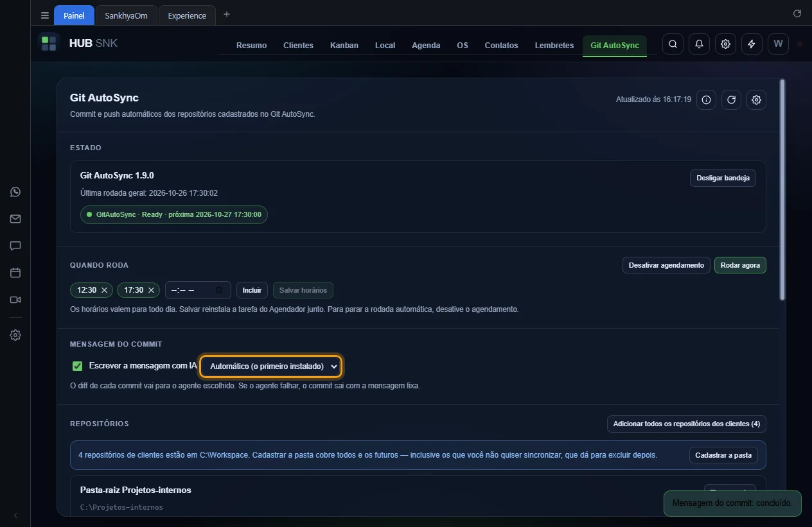Open the Clientes navigation item

pyautogui.click(x=298, y=46)
